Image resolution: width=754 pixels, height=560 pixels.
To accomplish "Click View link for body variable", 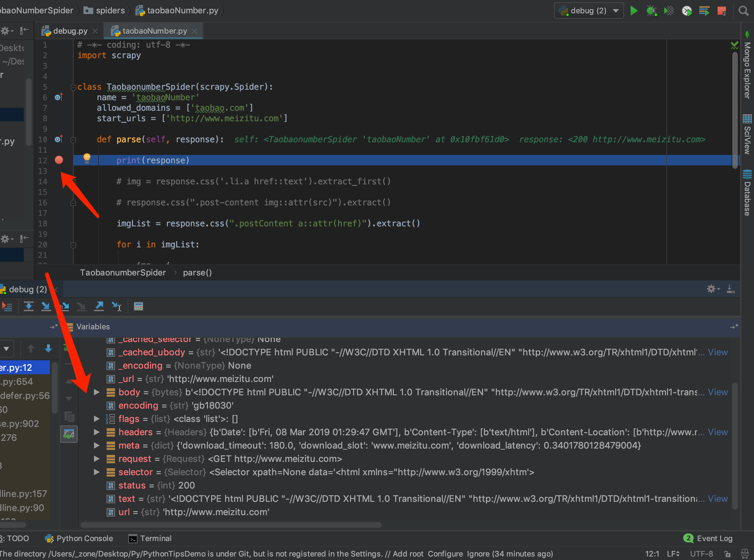I will (718, 392).
